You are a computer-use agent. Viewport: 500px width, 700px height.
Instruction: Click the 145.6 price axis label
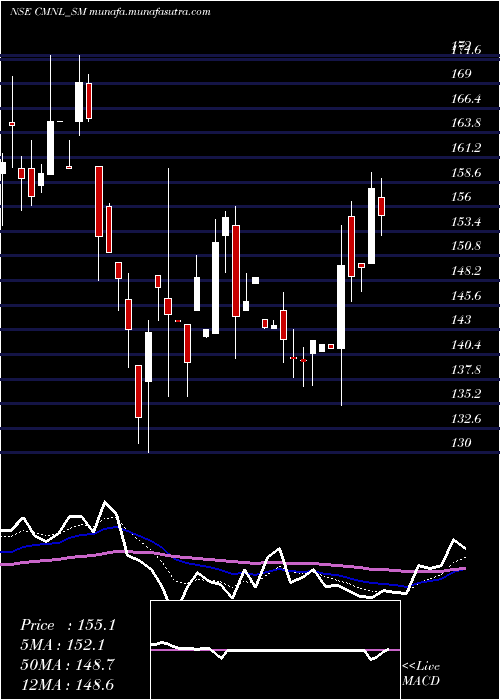[466, 295]
